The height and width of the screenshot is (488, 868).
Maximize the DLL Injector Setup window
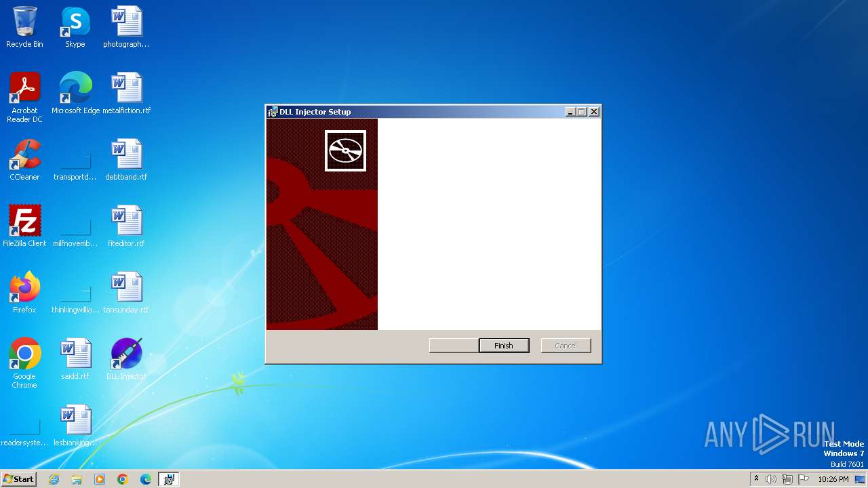click(x=581, y=112)
